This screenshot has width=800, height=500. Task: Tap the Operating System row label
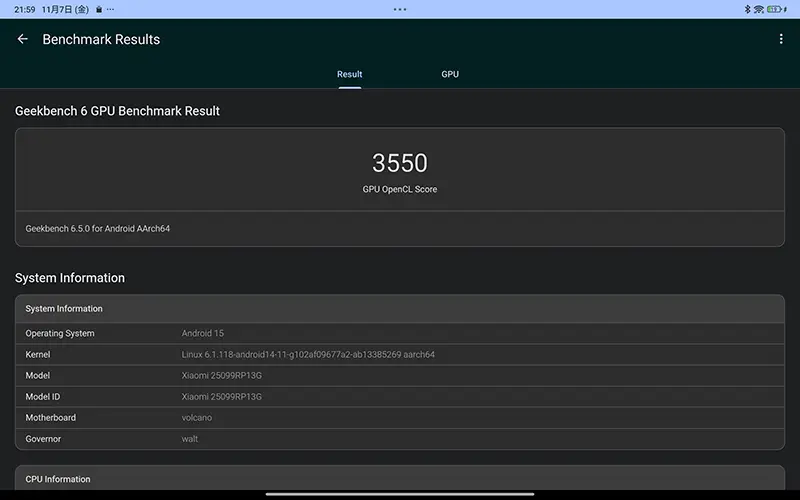60,333
